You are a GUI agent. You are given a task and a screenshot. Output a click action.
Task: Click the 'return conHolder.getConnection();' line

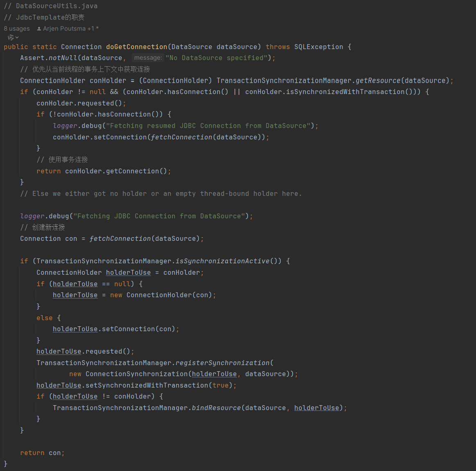click(x=104, y=171)
